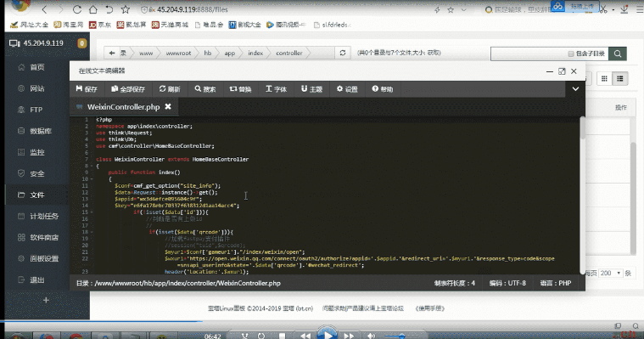Open the 字体 font settings
This screenshot has height=339, width=644.
pos(276,89)
